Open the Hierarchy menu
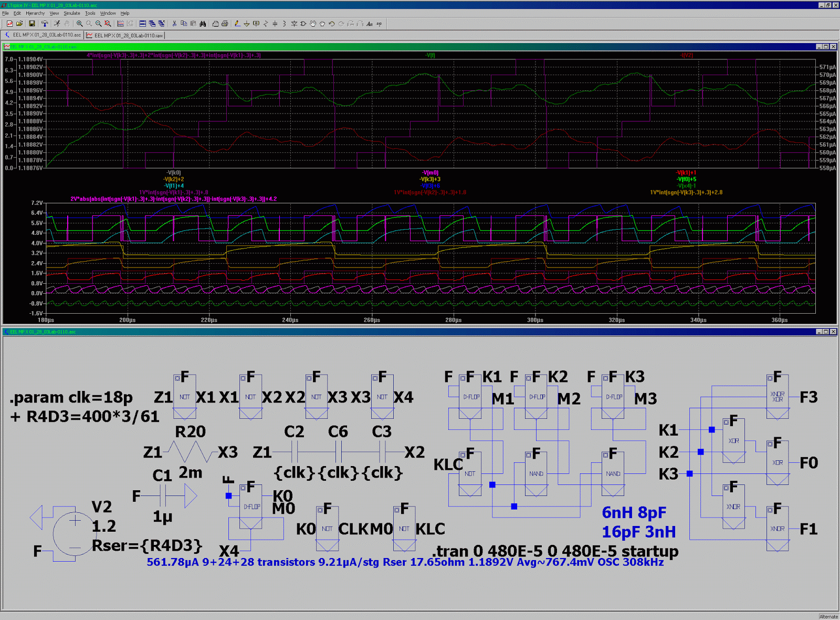The width and height of the screenshot is (840, 620). (x=35, y=13)
